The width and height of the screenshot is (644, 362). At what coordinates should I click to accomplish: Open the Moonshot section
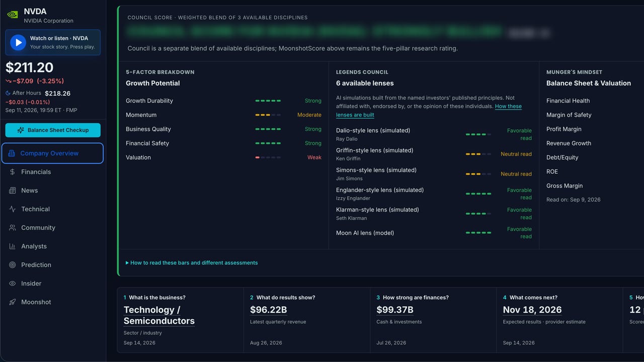point(53,302)
